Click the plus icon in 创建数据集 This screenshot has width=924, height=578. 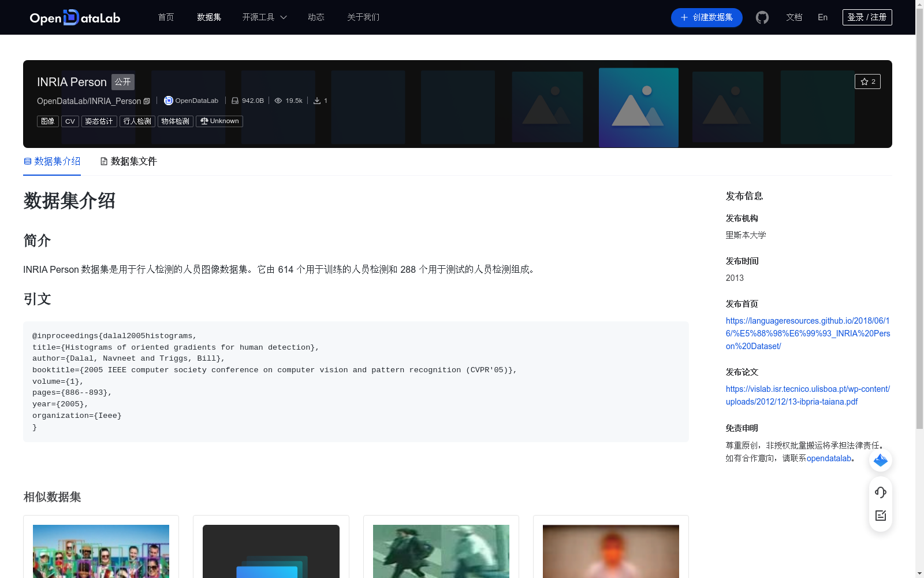684,17
